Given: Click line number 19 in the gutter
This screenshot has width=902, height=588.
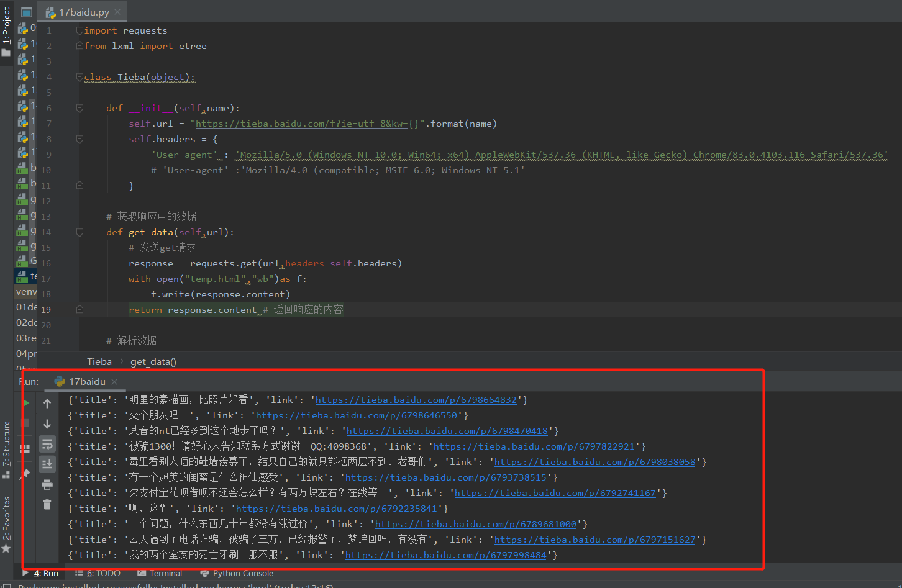Looking at the screenshot, I should coord(47,310).
